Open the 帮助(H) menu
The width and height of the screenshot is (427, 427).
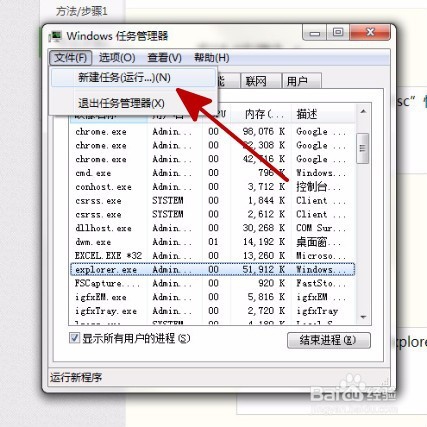pos(212,58)
